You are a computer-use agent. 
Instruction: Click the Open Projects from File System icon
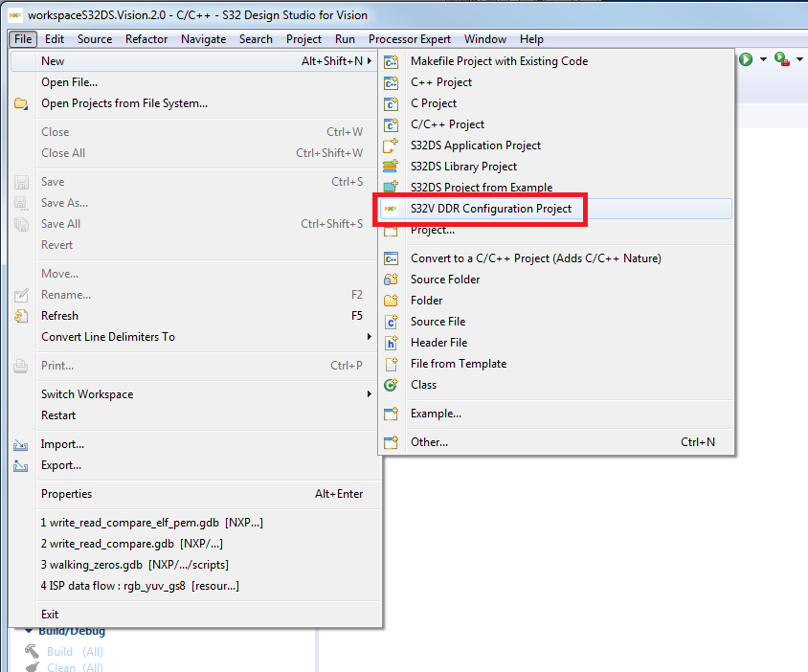(21, 103)
